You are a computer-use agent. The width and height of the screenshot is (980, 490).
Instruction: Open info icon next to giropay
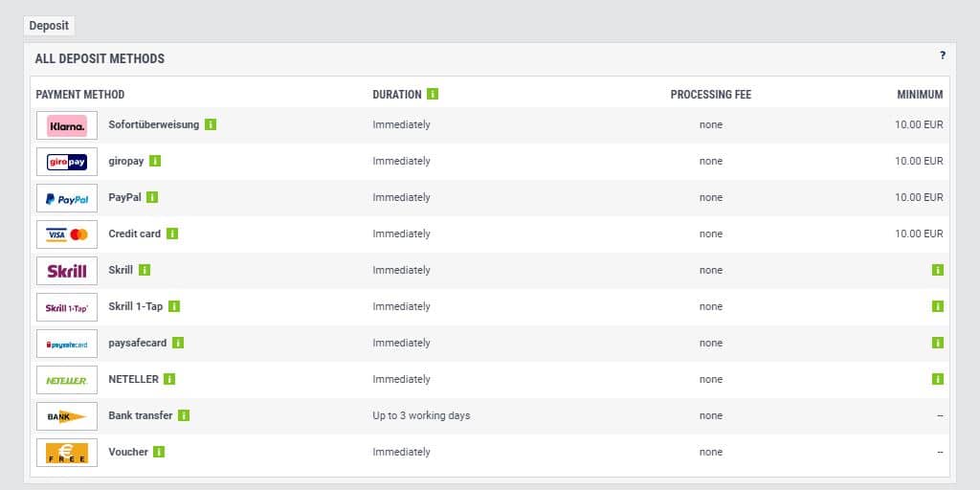tap(155, 161)
